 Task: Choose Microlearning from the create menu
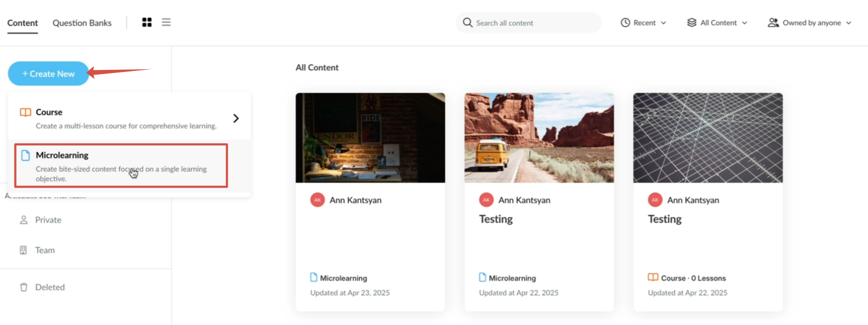(121, 165)
